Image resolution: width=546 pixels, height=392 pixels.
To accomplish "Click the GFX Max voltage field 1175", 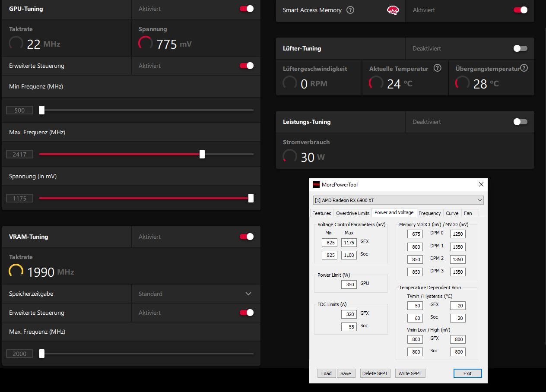I will (349, 243).
